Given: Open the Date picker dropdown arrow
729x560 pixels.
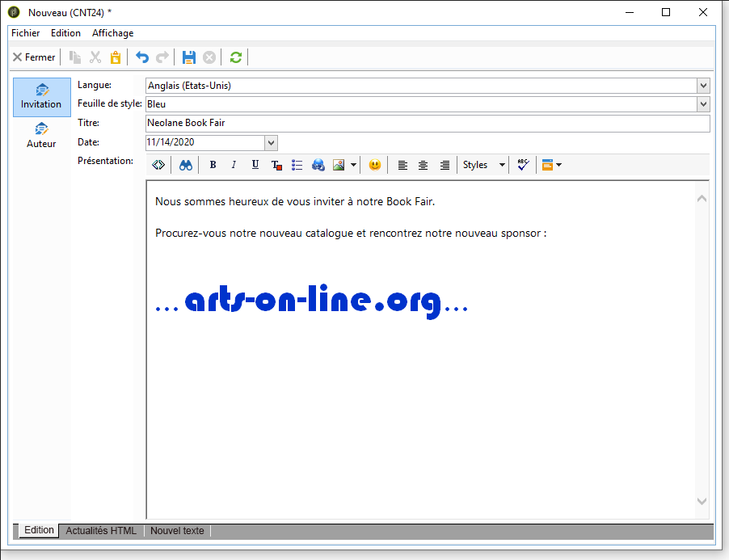Looking at the screenshot, I should pyautogui.click(x=271, y=143).
